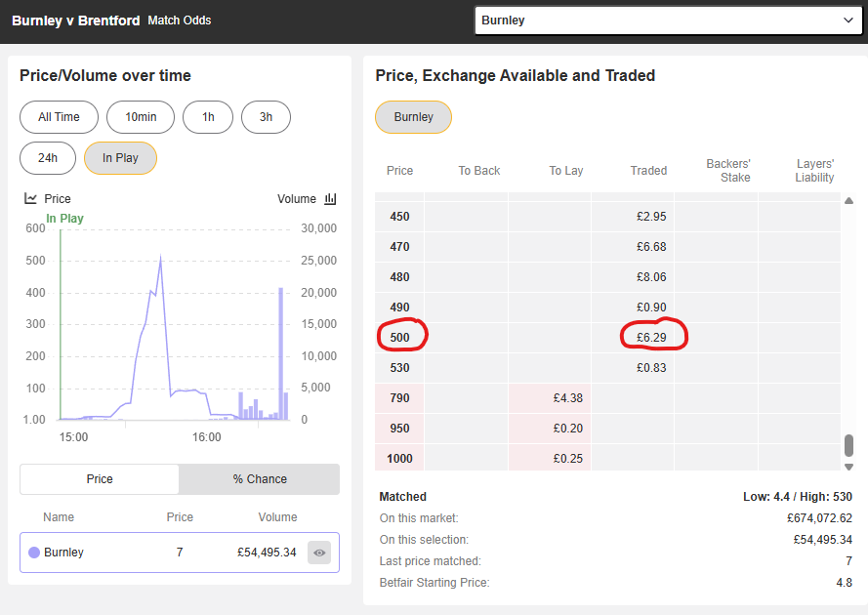Click the £674,072.62 market matched value
The height and width of the screenshot is (615, 868).
[x=819, y=518]
